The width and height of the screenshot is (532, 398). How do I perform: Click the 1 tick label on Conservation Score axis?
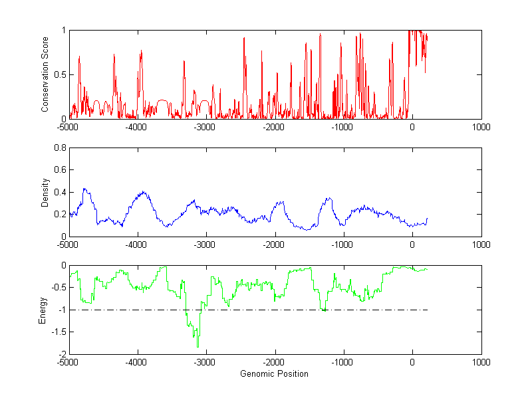tap(63, 30)
